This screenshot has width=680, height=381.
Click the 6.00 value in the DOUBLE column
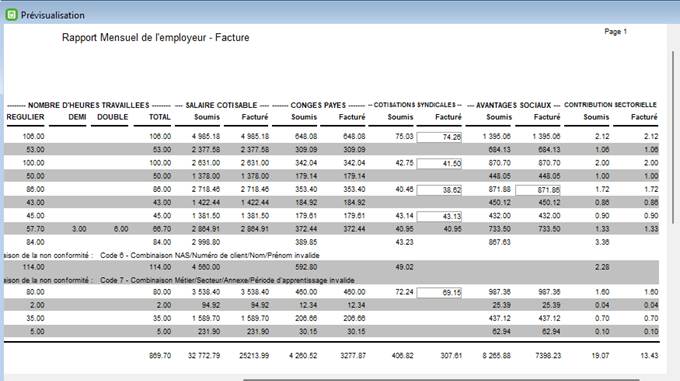pyautogui.click(x=121, y=229)
